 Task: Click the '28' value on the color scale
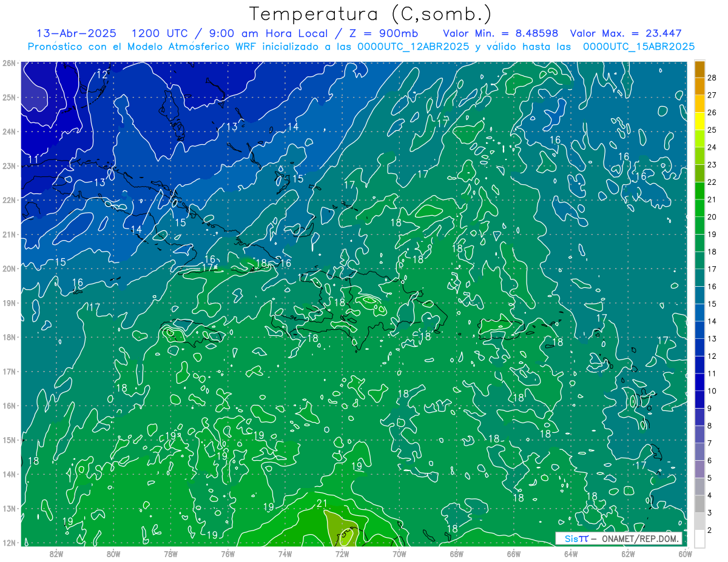tap(712, 78)
